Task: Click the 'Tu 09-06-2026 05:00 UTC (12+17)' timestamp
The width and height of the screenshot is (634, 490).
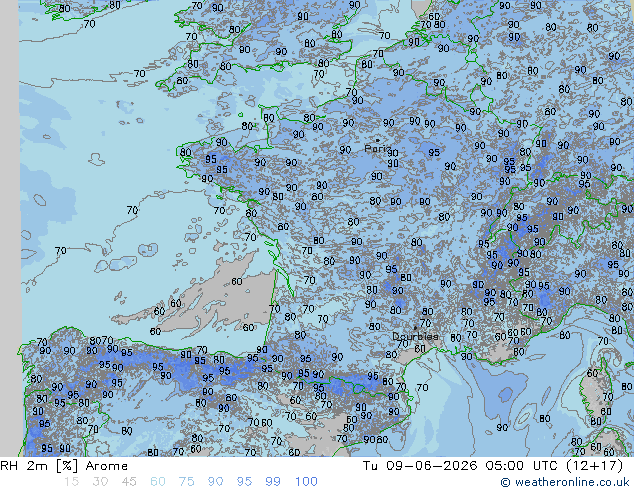Action: (493, 466)
